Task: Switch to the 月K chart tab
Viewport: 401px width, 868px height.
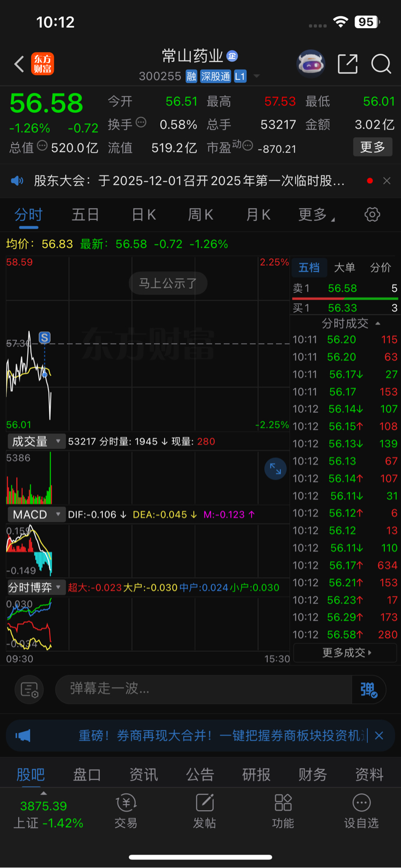Action: coord(258,215)
